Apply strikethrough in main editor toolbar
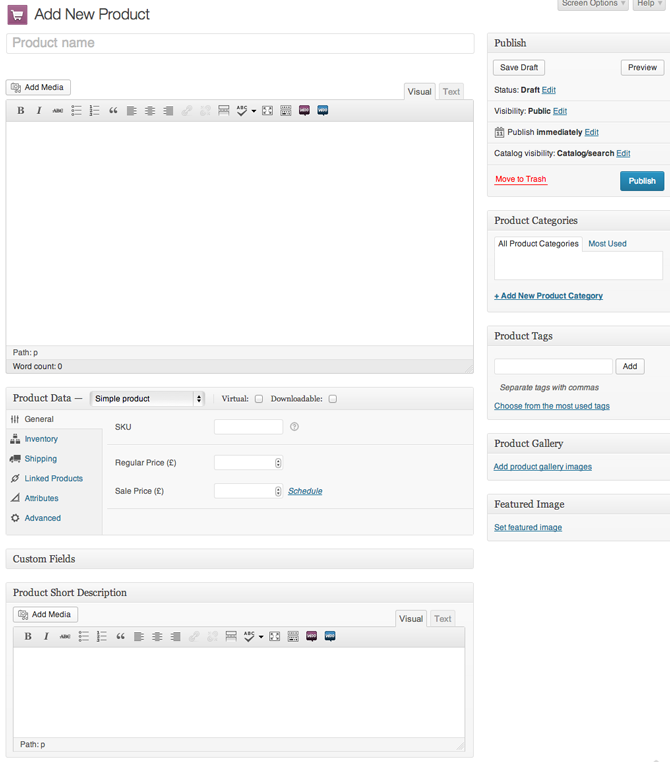The height and width of the screenshot is (762, 670). pyautogui.click(x=57, y=111)
